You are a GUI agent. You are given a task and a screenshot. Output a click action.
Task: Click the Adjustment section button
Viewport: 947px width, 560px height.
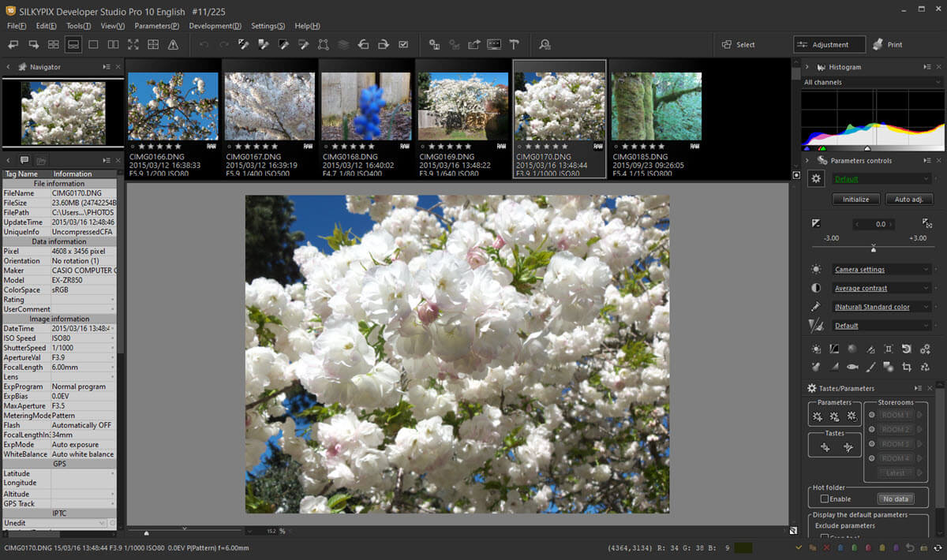(x=829, y=44)
